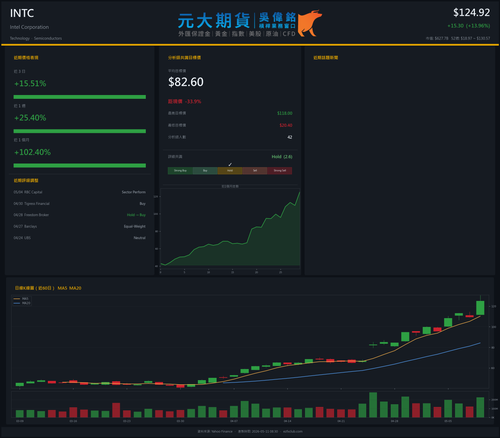Click the $20.40 lowest target value
Image resolution: width=500 pixels, height=438 pixels.
pos(286,125)
